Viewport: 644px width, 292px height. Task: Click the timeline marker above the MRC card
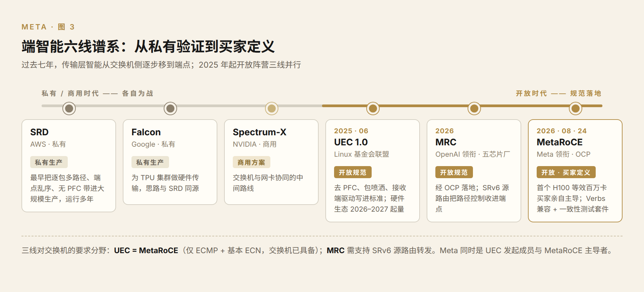coord(474,108)
